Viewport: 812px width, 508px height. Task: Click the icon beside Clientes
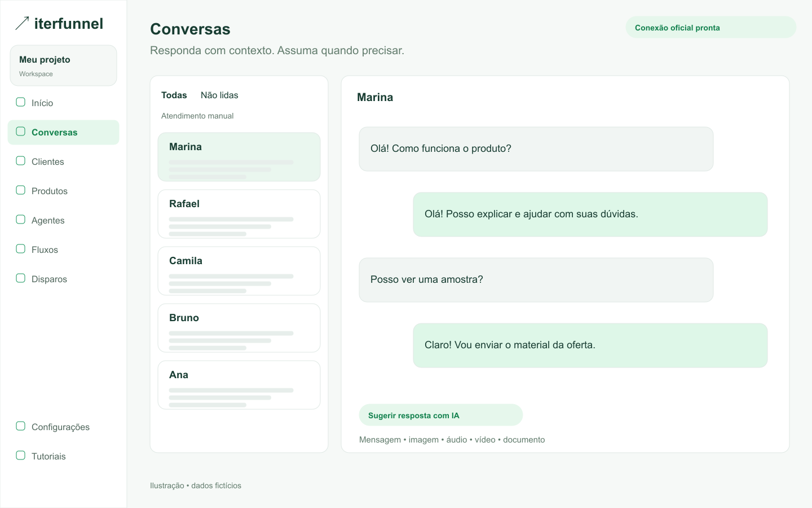[x=21, y=161]
